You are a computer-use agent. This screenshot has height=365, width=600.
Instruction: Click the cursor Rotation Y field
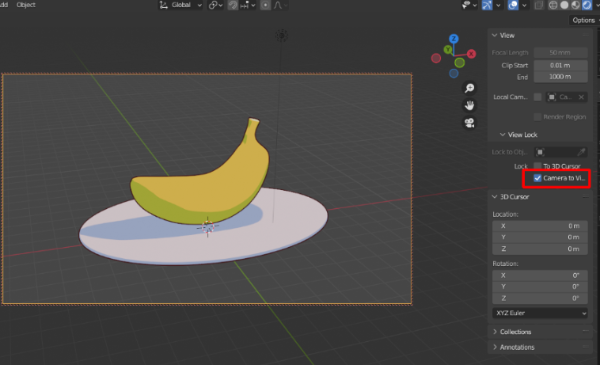540,287
